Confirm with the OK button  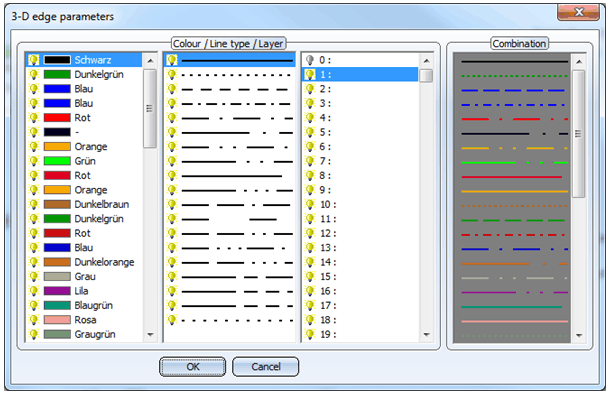(193, 367)
